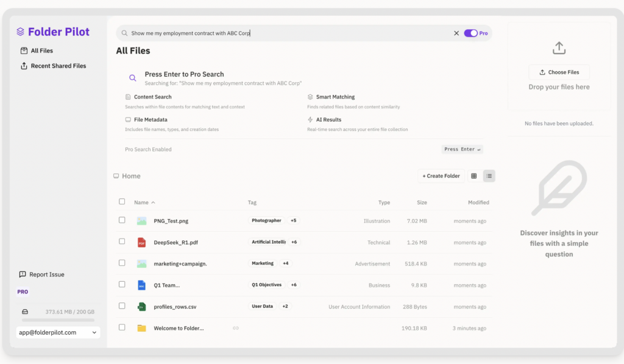This screenshot has height=364, width=624.
Task: Click the storage usage progress bar
Action: pos(58,320)
